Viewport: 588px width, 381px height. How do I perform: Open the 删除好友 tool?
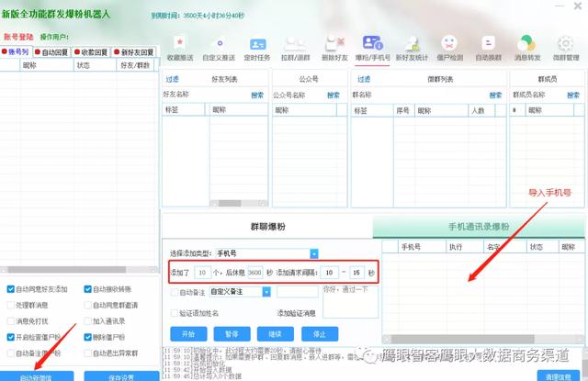click(x=334, y=49)
